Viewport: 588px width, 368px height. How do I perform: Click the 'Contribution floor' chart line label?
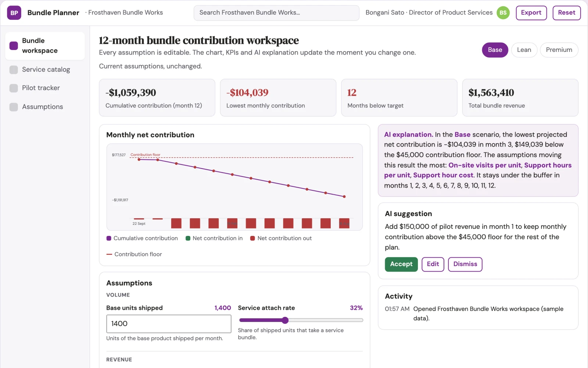146,155
